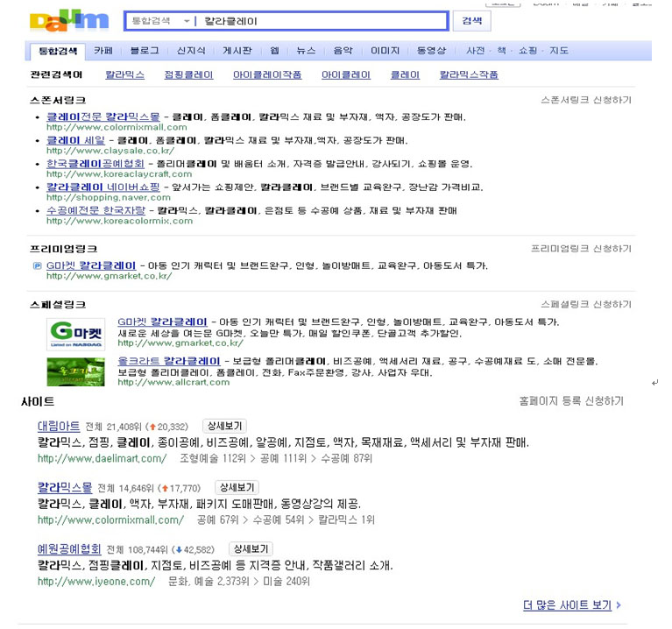Open the 이미지 tab
Image resolution: width=672 pixels, height=629 pixels.
385,51
